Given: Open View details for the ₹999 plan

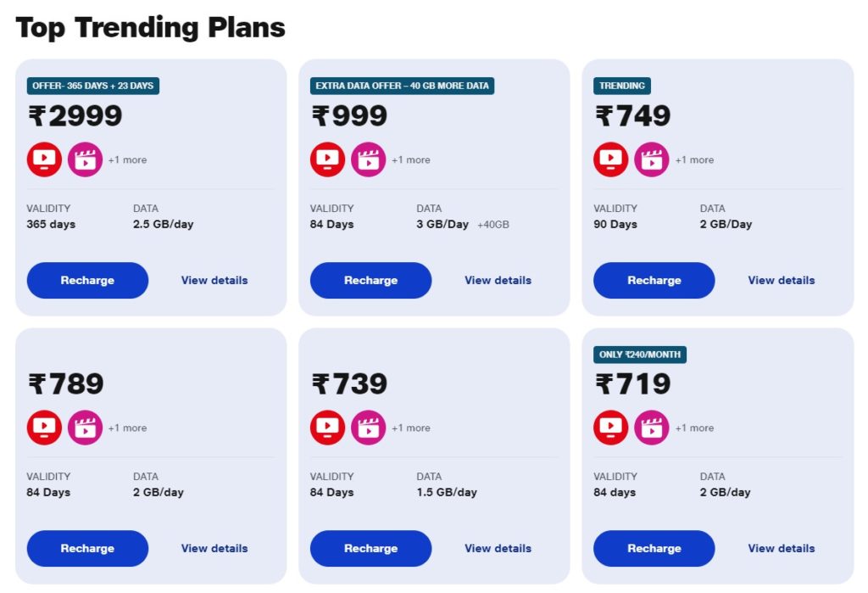Looking at the screenshot, I should point(498,280).
